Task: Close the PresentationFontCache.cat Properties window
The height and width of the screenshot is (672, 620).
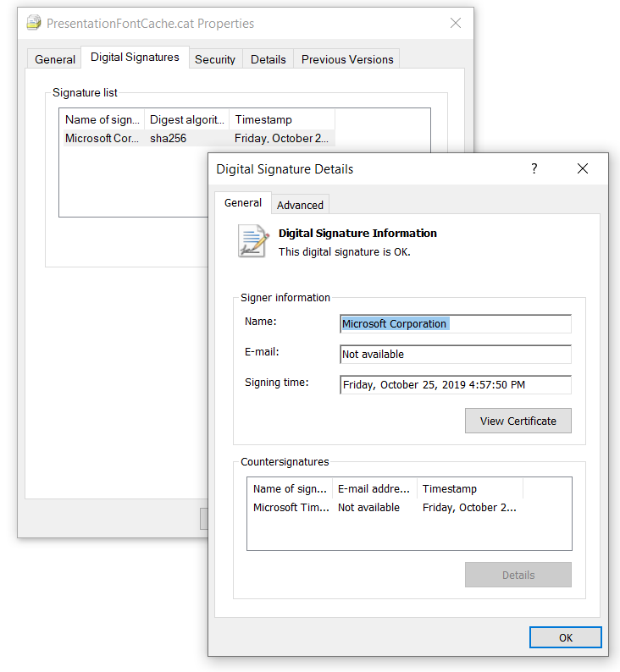Action: 456,23
